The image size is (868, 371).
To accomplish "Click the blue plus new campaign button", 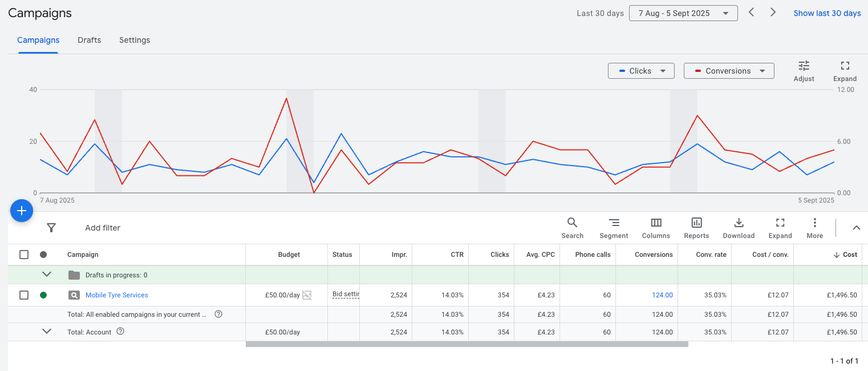I will tap(22, 211).
